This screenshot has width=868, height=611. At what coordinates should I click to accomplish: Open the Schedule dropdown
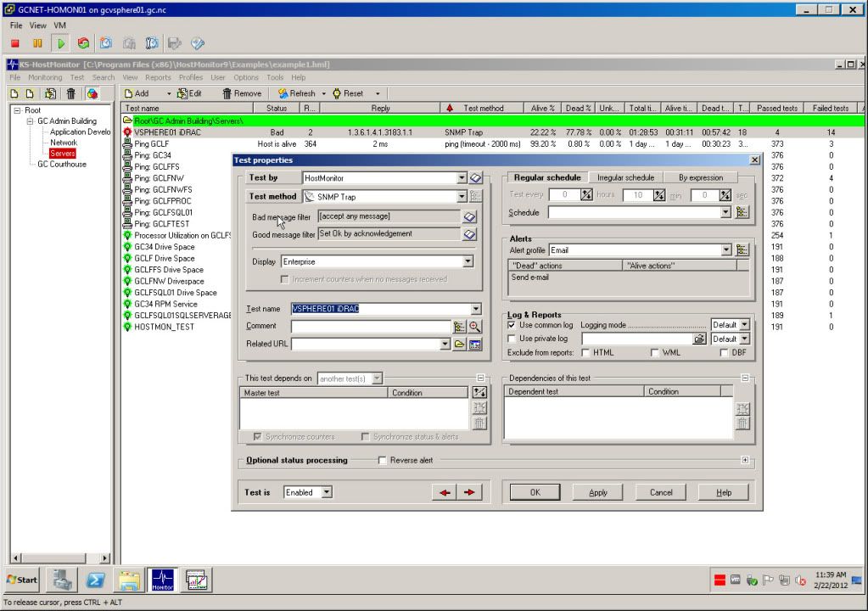pos(725,212)
